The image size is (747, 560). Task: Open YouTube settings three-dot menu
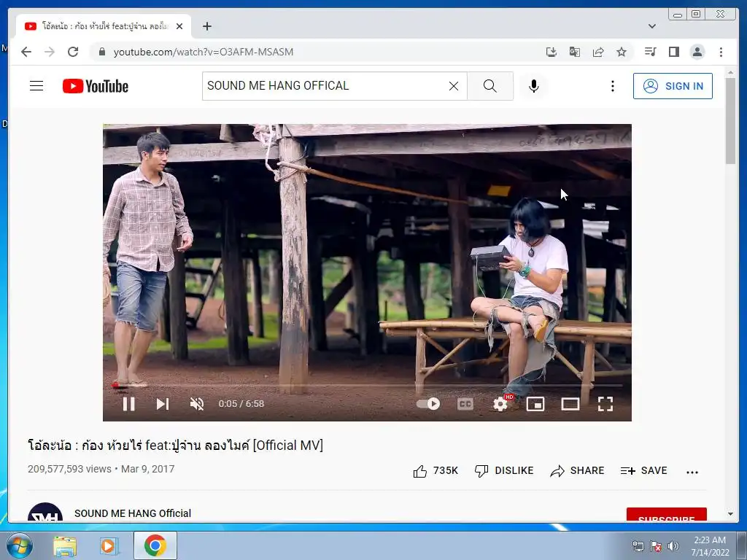tap(613, 86)
